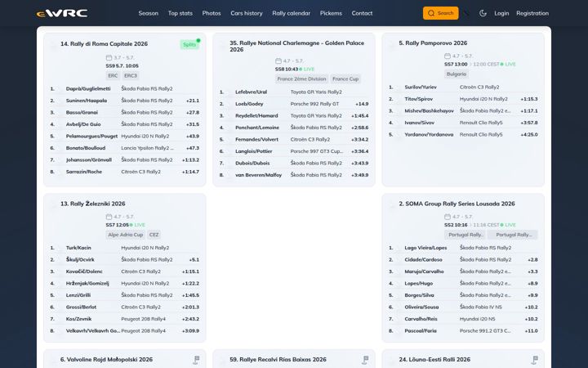Click crew Cidade/Cardoso

click(x=423, y=260)
